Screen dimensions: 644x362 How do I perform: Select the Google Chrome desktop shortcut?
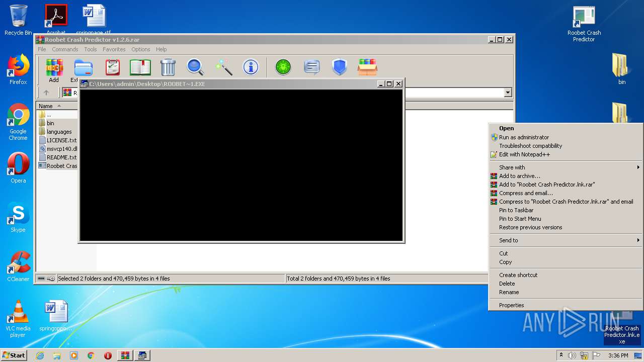click(18, 122)
